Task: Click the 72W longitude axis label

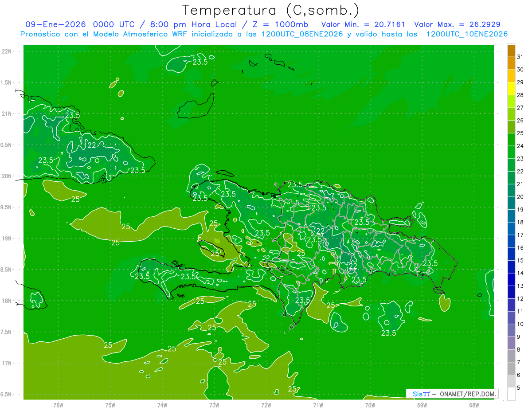Action: (266, 405)
